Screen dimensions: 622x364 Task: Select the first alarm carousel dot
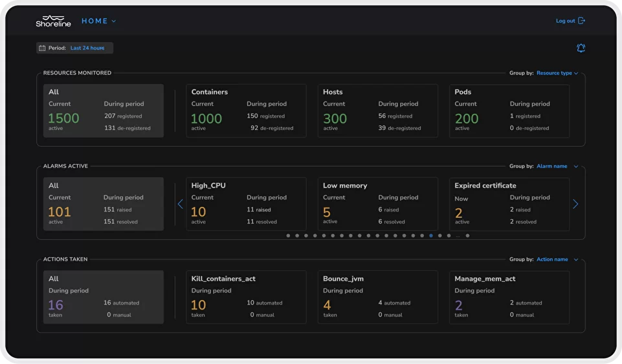pos(289,236)
